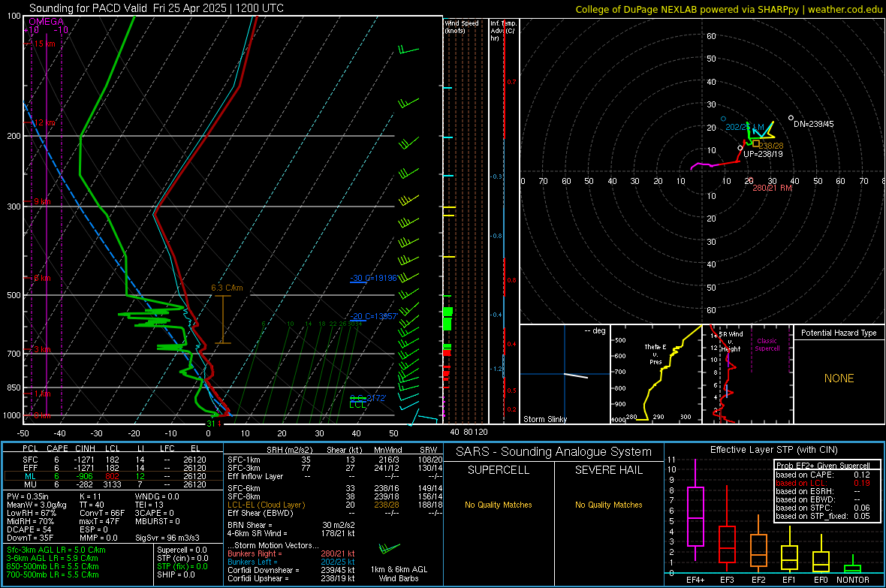Click the green NONTOR box plot
This screenshot has height=588, width=886.
[852, 565]
